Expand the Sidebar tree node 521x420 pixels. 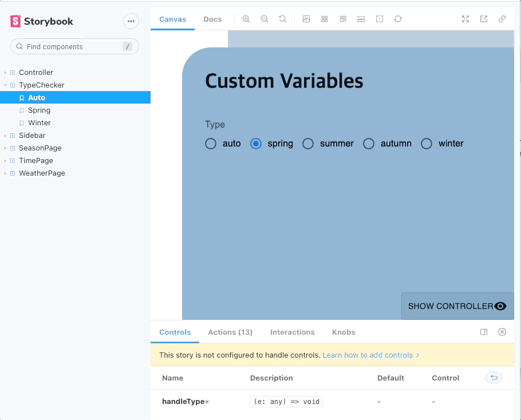tap(5, 136)
